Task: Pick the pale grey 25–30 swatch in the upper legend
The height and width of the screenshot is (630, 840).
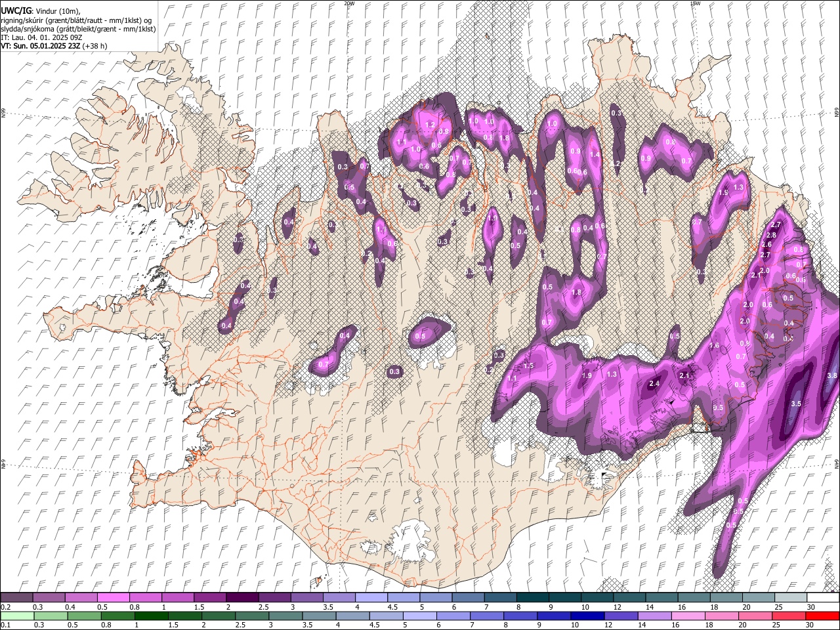Action: tap(791, 598)
